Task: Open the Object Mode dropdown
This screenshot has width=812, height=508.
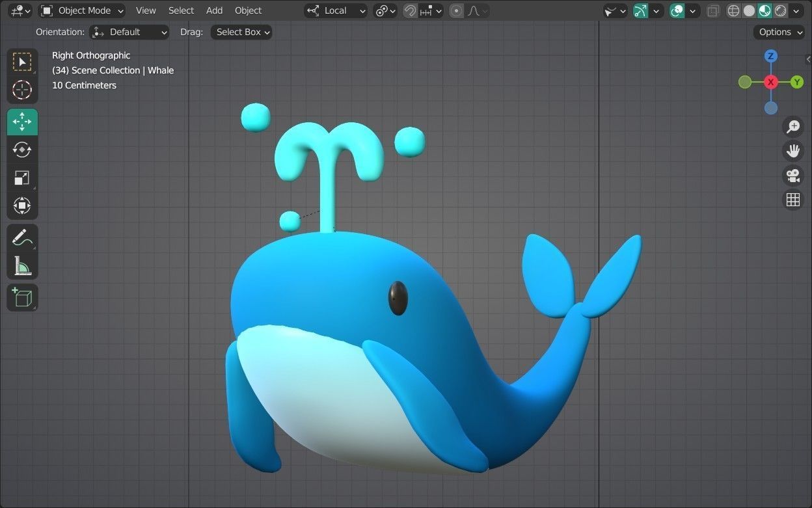Action: 81,10
